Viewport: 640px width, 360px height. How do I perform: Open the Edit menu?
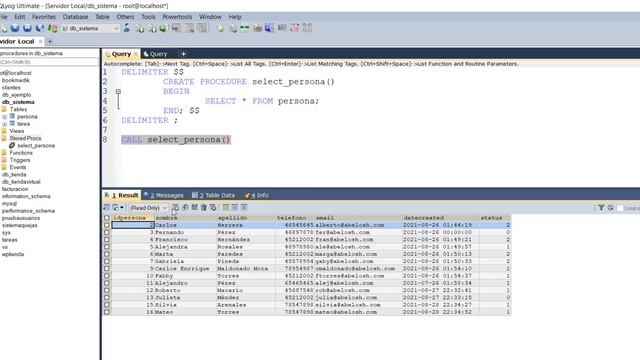pos(20,17)
